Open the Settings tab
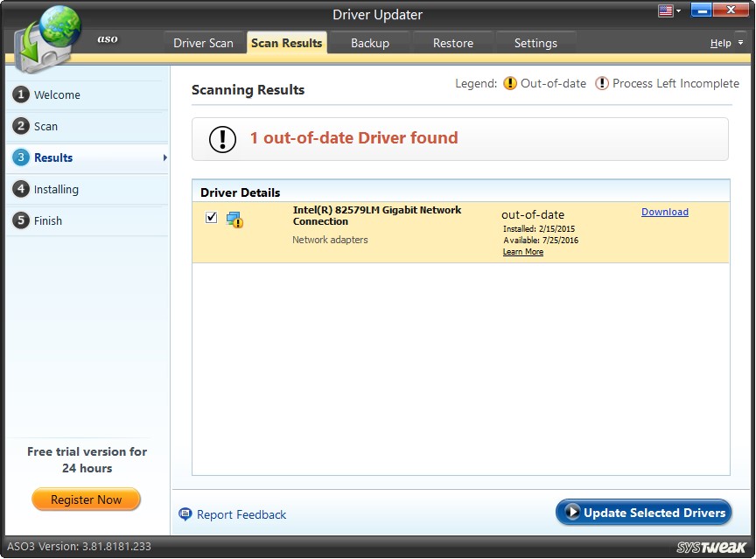Screen dimensions: 756x559 [535, 42]
